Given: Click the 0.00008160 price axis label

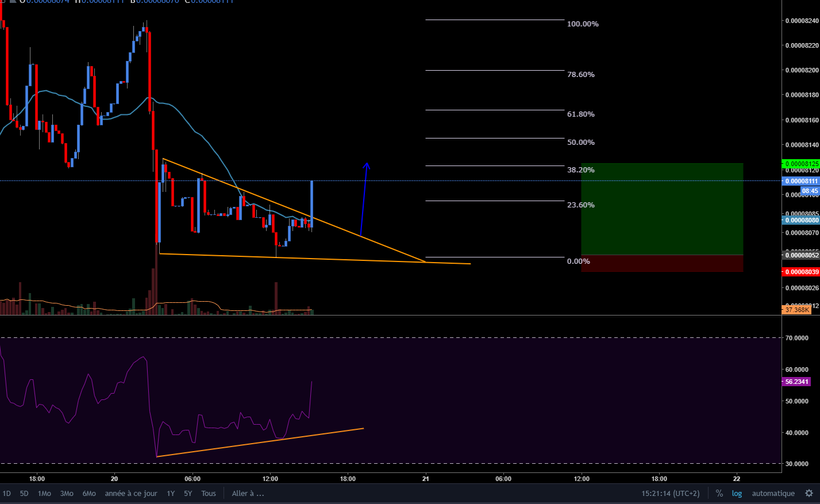Looking at the screenshot, I should click(x=802, y=120).
